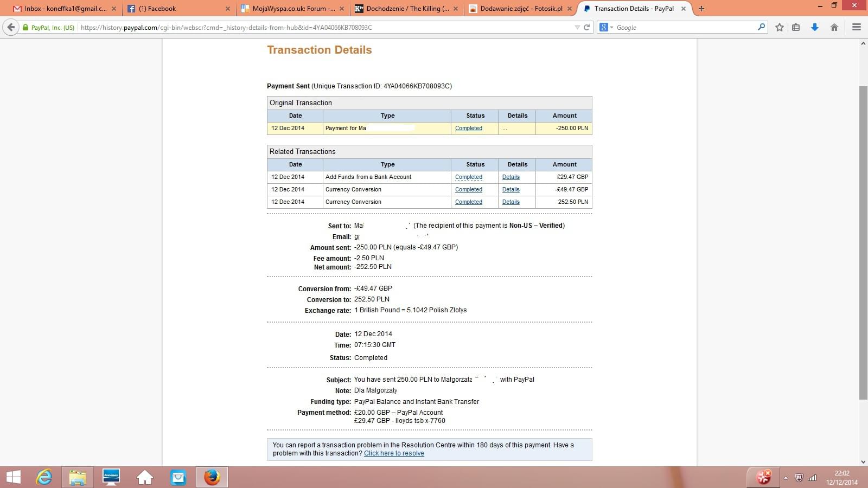Open the Windows Start button
The image size is (868, 488).
(x=13, y=477)
